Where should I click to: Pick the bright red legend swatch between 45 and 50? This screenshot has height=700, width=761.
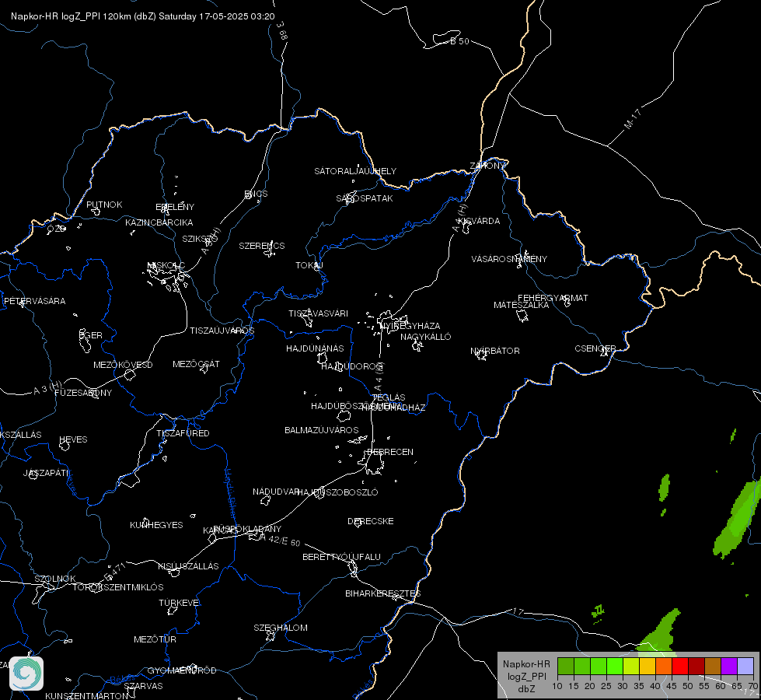point(680,666)
